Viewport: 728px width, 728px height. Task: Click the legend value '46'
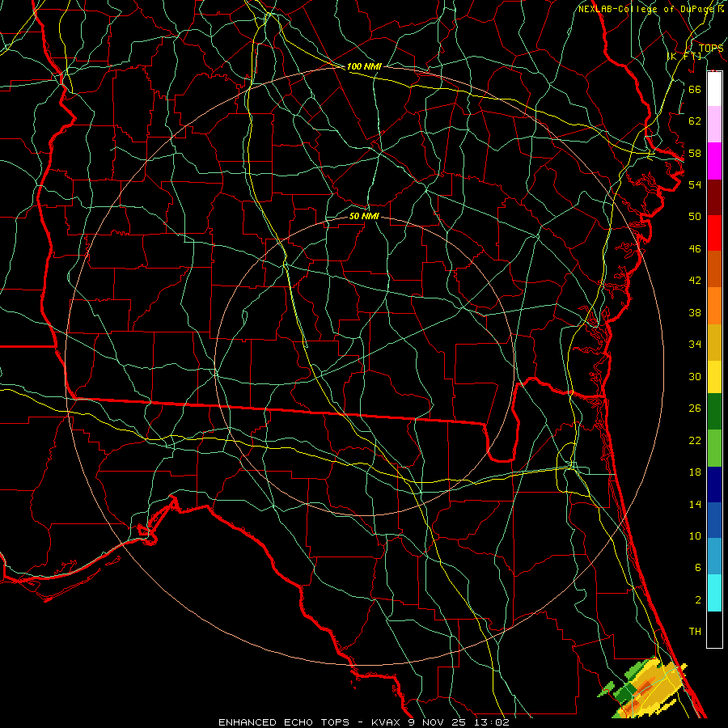pos(695,249)
